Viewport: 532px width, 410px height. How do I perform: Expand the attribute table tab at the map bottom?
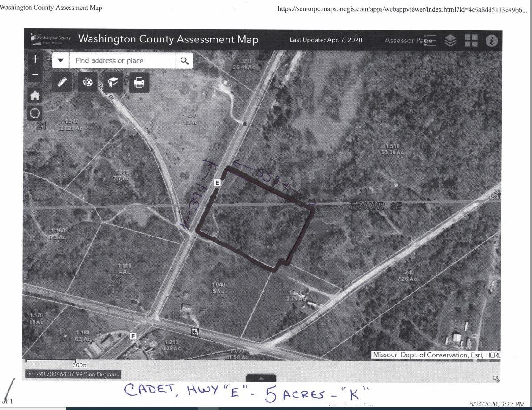pos(261,378)
